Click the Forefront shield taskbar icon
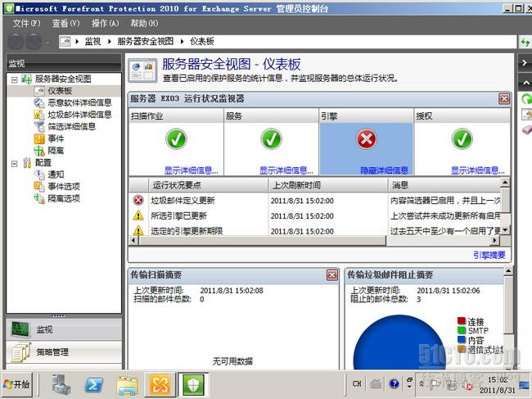Screen dimensions: 532x399 coord(193,384)
